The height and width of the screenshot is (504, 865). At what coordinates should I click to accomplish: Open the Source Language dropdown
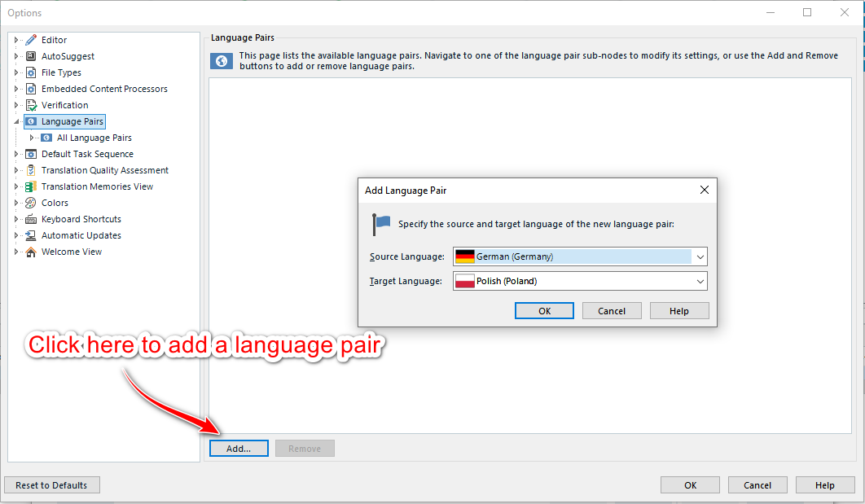(700, 256)
